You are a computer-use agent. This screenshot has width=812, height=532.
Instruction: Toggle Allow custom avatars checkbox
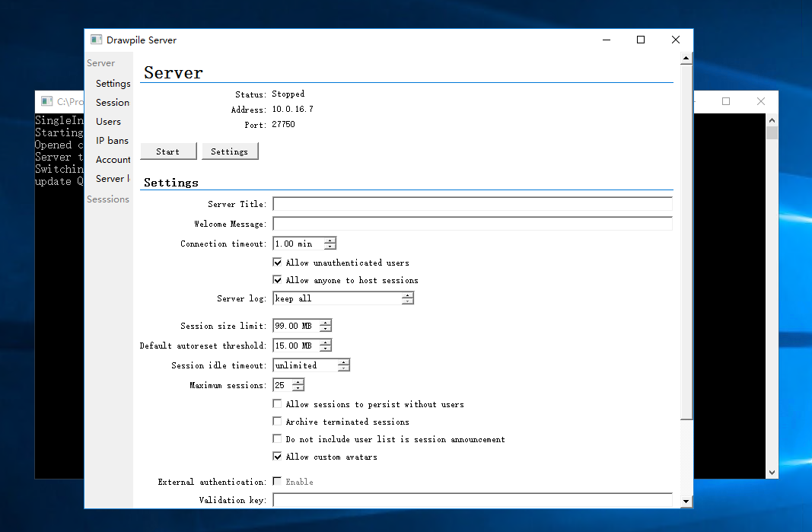pyautogui.click(x=278, y=457)
